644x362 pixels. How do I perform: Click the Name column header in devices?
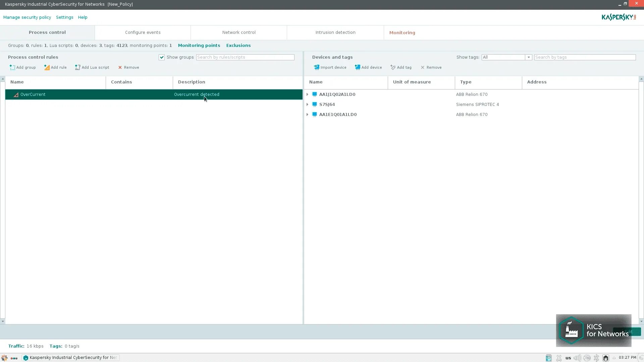click(346, 82)
